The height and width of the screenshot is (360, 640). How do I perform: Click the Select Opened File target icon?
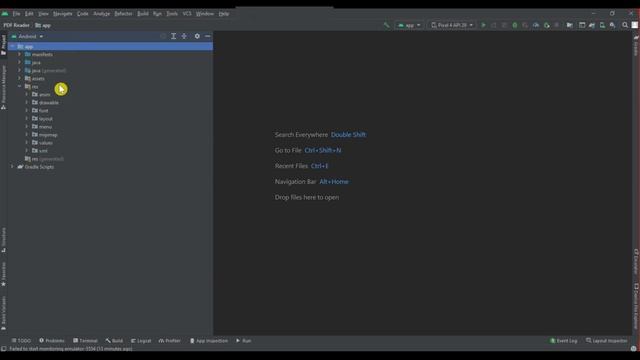[x=163, y=36]
